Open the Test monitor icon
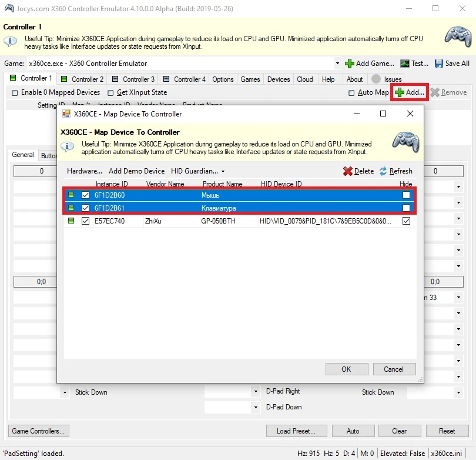The image size is (476, 460). pos(404,64)
